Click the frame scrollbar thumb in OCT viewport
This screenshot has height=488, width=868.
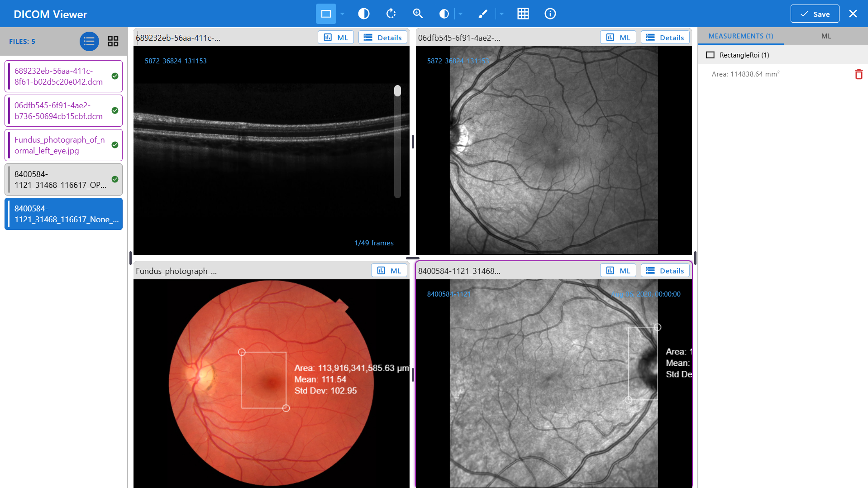pyautogui.click(x=397, y=91)
